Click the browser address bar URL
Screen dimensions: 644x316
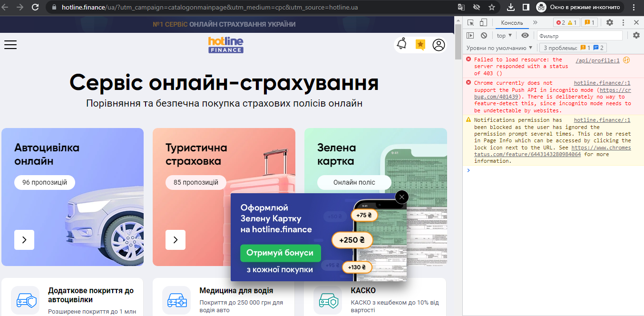pos(210,8)
